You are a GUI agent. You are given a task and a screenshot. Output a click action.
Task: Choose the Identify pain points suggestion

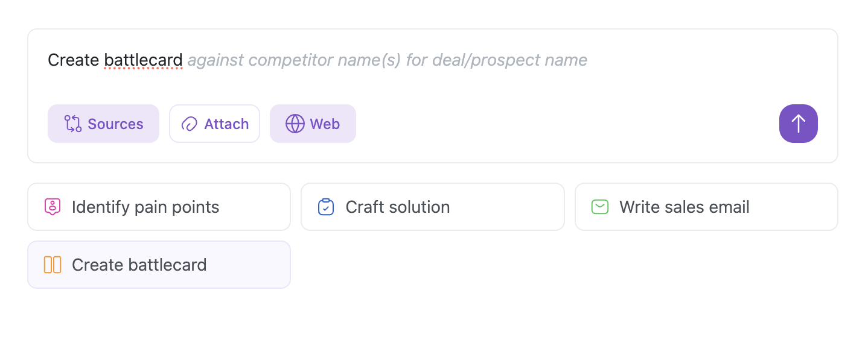(x=145, y=207)
